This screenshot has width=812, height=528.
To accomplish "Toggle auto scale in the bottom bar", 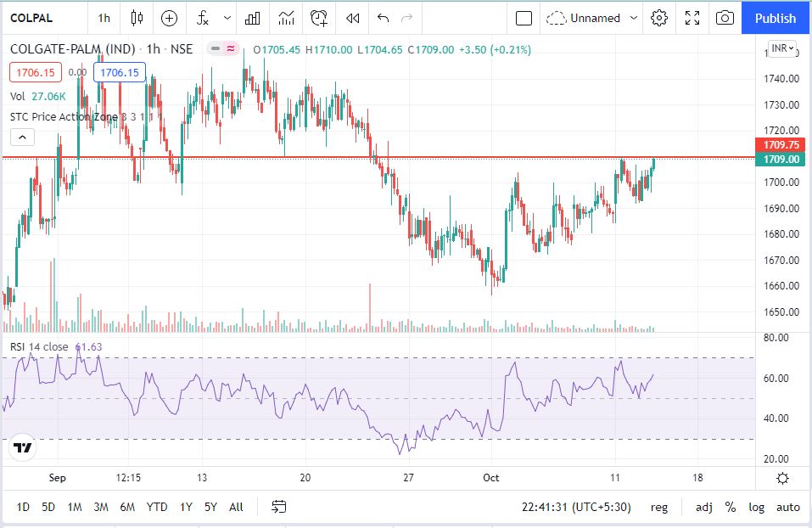I will click(x=788, y=507).
